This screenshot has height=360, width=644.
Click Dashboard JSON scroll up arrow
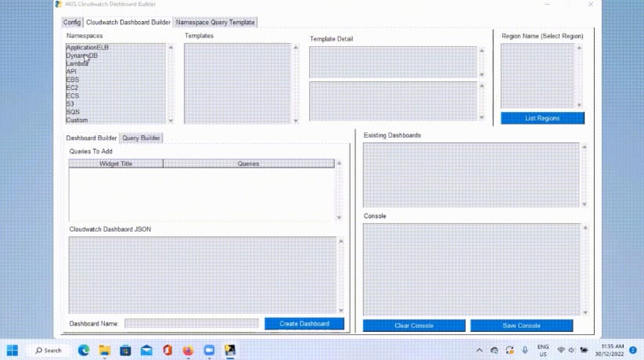(x=341, y=241)
